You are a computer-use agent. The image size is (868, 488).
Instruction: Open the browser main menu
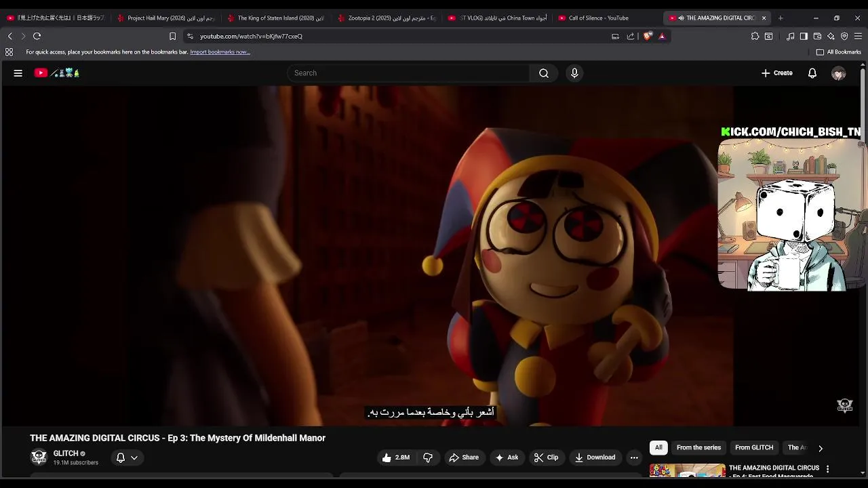(859, 37)
